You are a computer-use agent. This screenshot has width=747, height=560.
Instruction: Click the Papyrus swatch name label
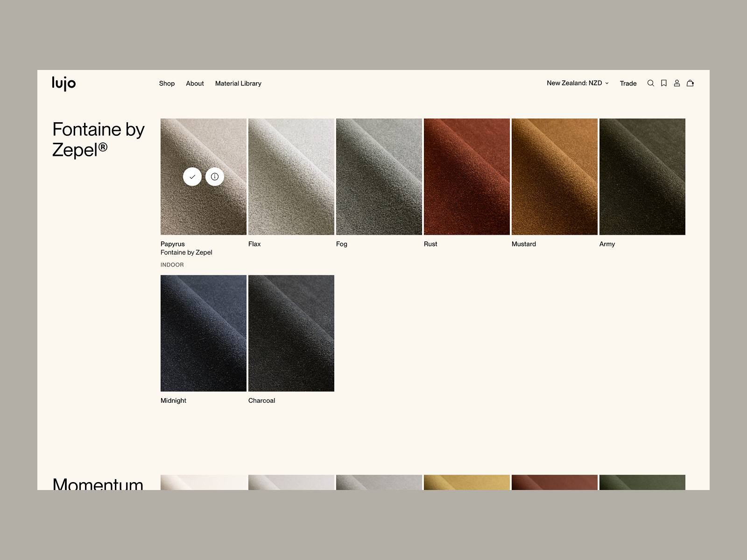pos(173,244)
